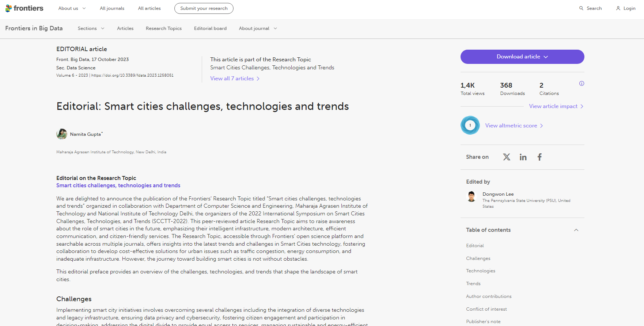Jump to Challenges in table of contents
The image size is (644, 326).
478,258
